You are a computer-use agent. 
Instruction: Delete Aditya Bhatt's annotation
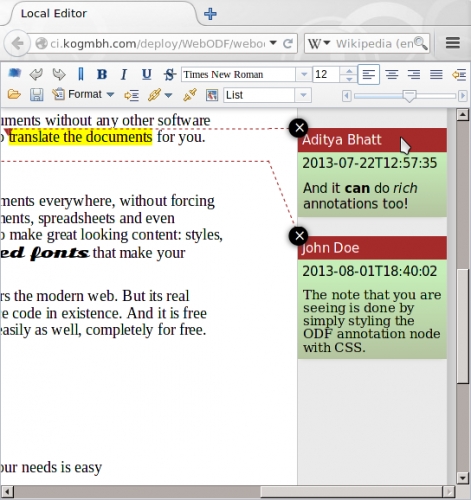coord(299,128)
